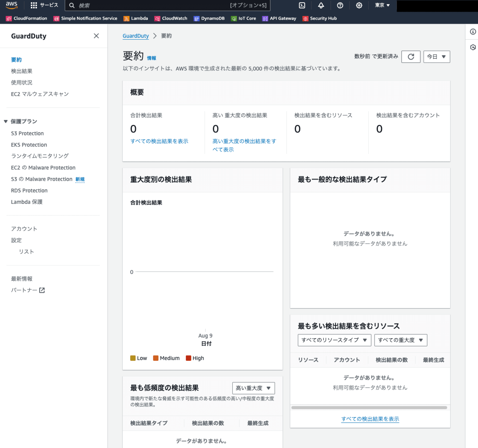Click the Low legend color swatch
The height and width of the screenshot is (448, 478).
pos(133,358)
